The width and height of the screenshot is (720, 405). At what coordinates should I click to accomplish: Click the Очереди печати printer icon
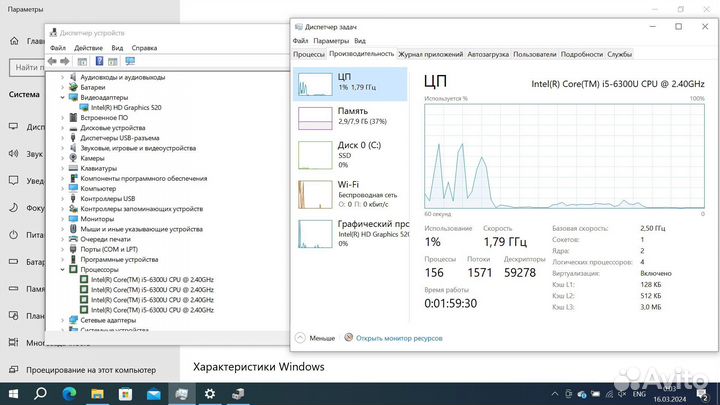coord(73,239)
